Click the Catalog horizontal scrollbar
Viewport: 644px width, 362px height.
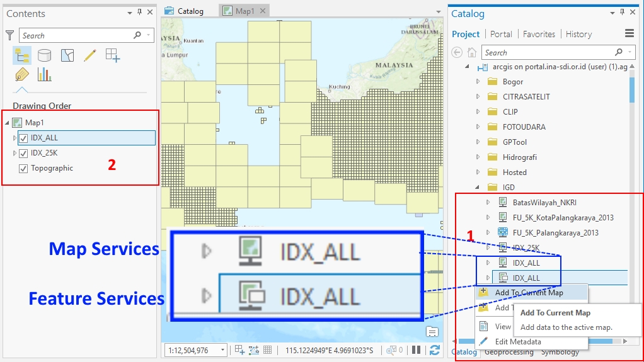(x=536, y=341)
